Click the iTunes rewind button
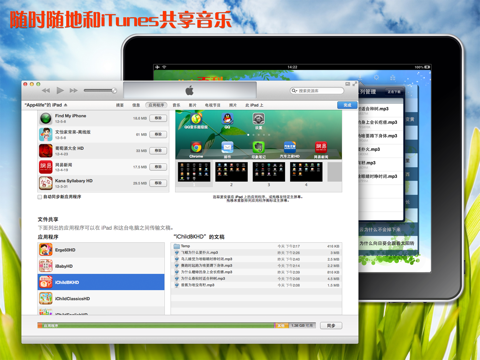 (46, 90)
